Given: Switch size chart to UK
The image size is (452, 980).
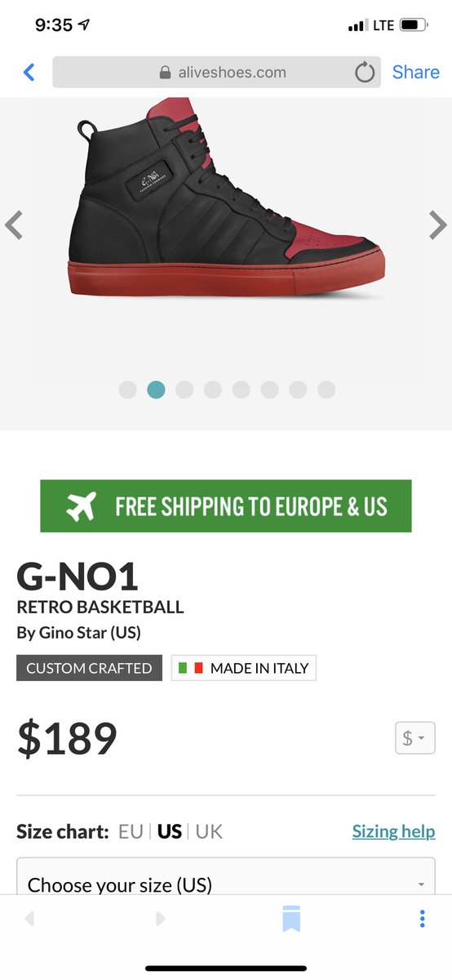Looking at the screenshot, I should click(209, 831).
